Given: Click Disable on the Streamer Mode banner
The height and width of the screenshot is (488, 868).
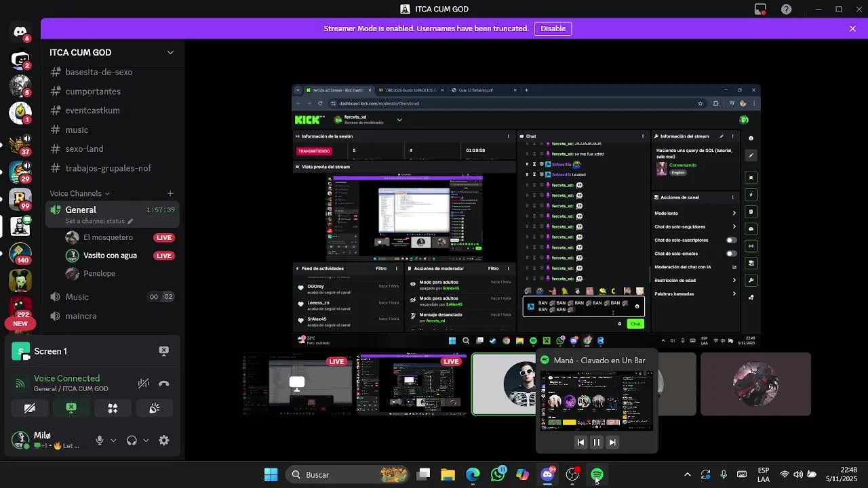Looking at the screenshot, I should coord(553,28).
